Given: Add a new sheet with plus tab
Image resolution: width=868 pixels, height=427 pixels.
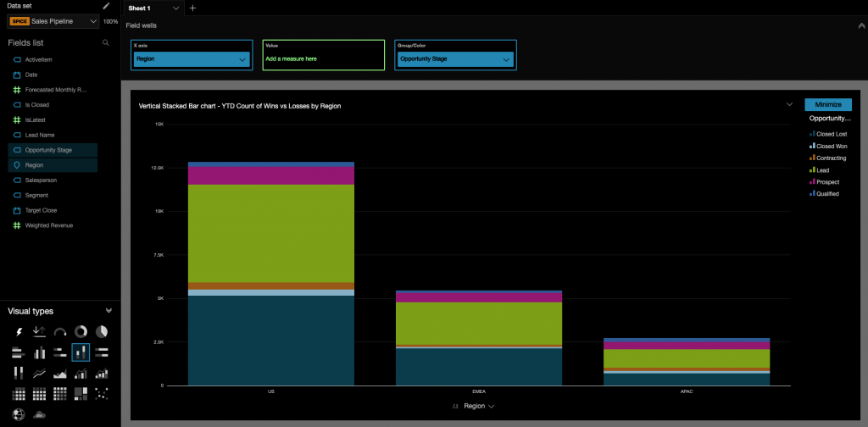Looking at the screenshot, I should 192,8.
